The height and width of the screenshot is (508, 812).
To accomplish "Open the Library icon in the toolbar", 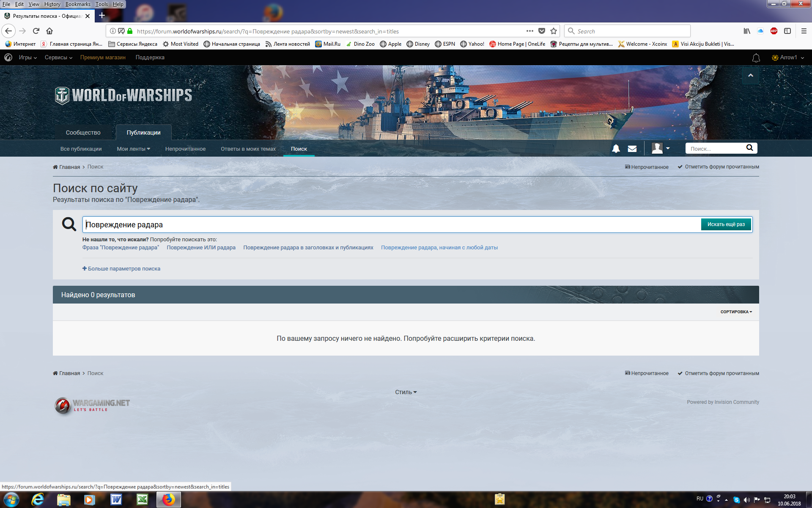I will [x=747, y=31].
